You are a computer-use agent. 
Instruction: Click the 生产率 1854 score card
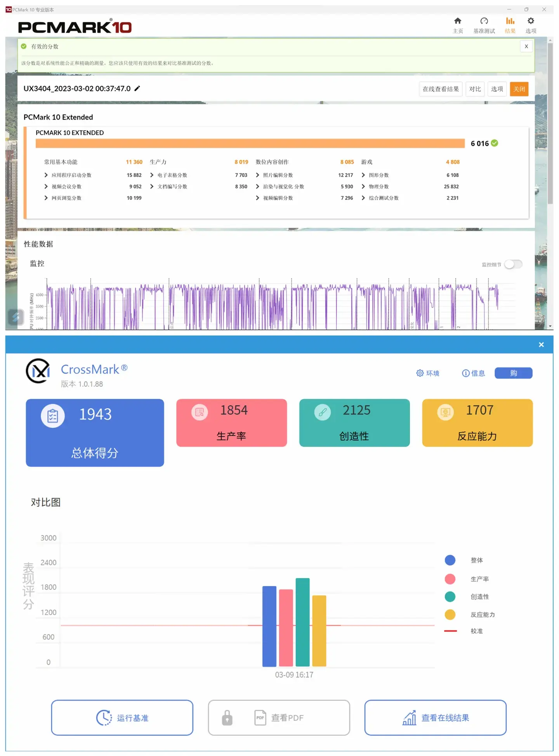point(231,423)
